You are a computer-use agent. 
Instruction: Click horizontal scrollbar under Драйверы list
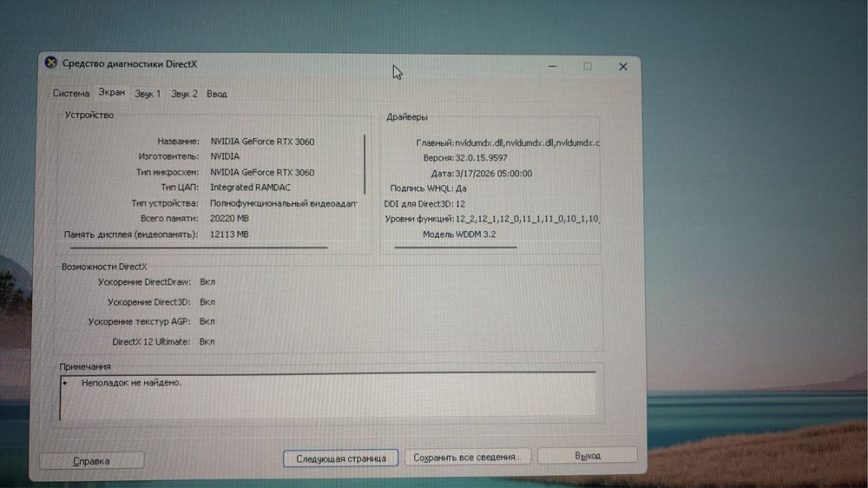[455, 247]
